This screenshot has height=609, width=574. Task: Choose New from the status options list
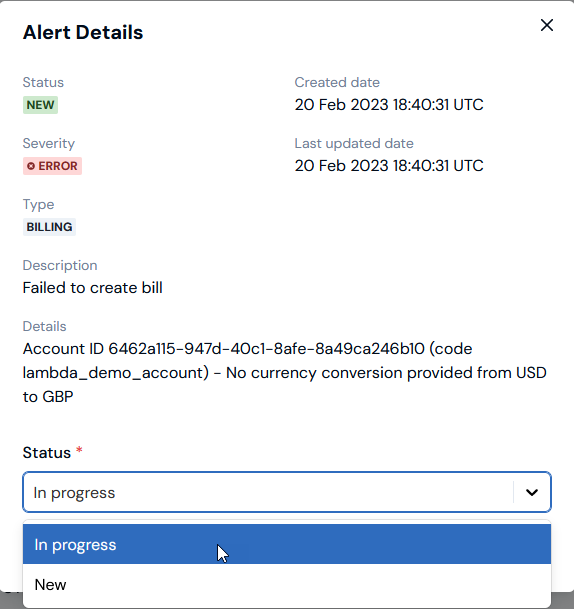click(x=287, y=584)
